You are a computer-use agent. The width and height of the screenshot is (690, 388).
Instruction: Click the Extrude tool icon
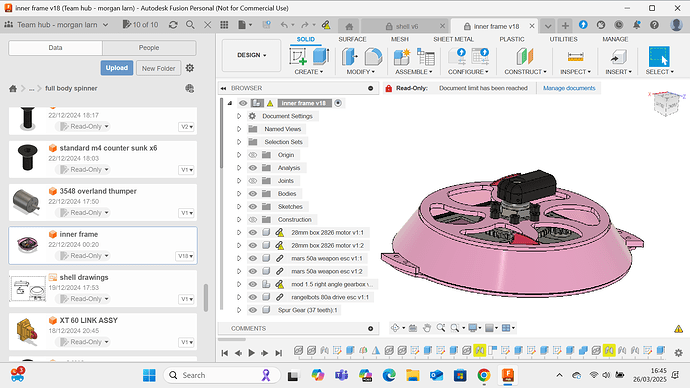coord(321,57)
